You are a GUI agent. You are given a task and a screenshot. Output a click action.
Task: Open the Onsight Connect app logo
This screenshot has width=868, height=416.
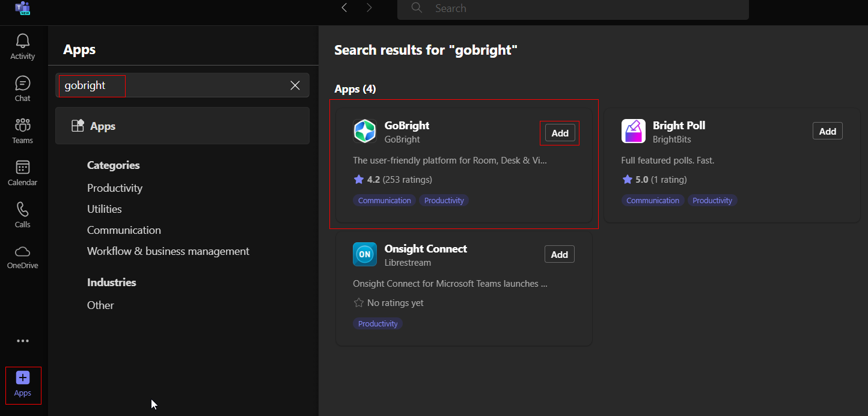[x=364, y=254]
